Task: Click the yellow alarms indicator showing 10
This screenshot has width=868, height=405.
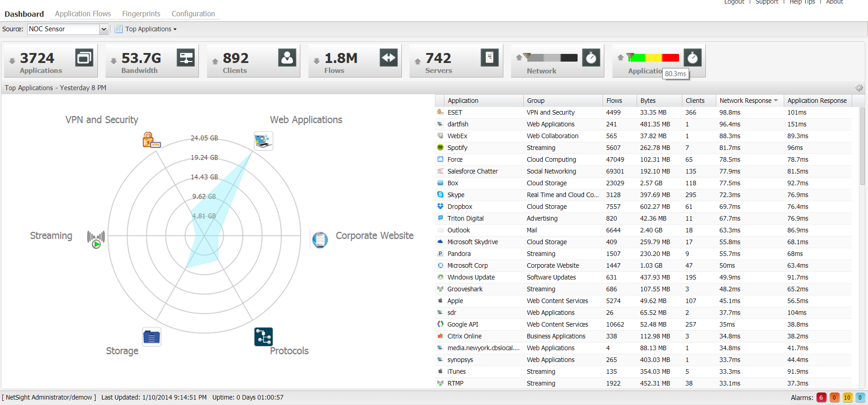Action: tap(847, 397)
